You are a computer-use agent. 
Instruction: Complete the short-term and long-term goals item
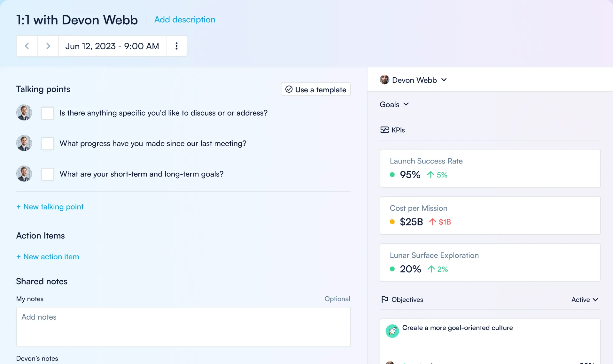coord(47,174)
